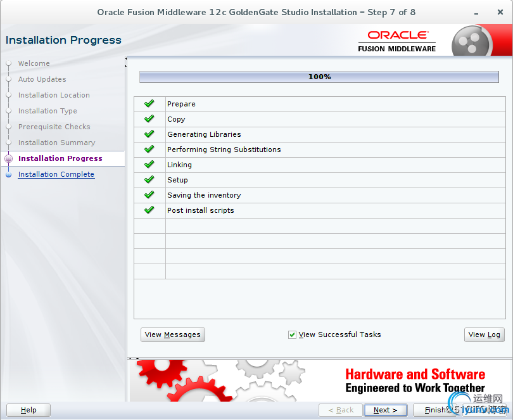Select the Generating Libraries row text
Viewport: 513px width, 420px height.
204,134
